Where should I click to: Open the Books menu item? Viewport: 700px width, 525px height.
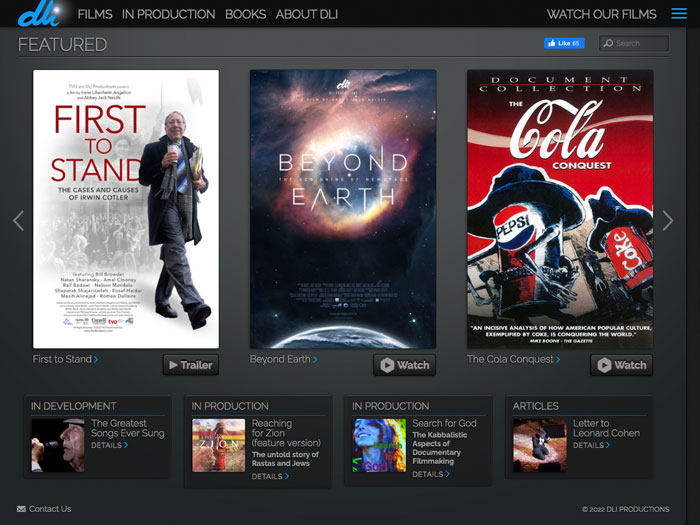point(245,14)
